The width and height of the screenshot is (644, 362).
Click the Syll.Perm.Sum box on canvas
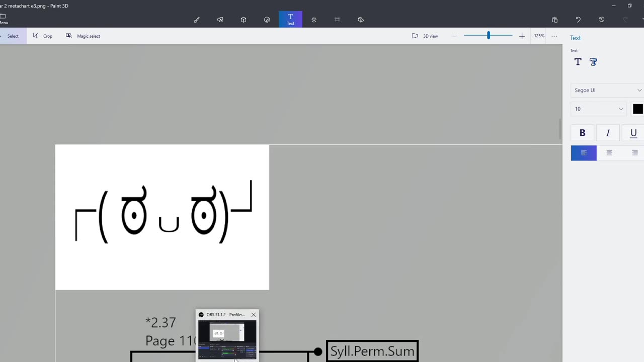point(372,351)
